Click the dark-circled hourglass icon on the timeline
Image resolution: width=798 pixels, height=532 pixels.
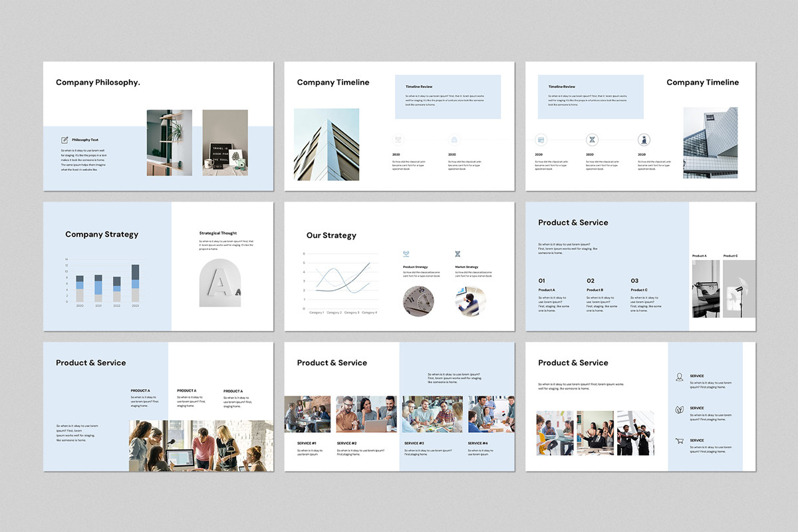(592, 140)
